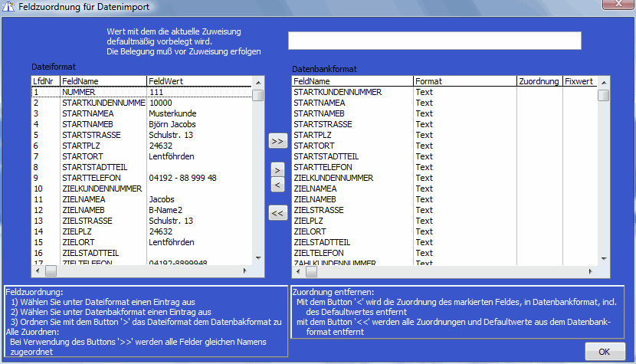Click the Fixwert column header
This screenshot has width=636, height=364.
click(x=579, y=80)
